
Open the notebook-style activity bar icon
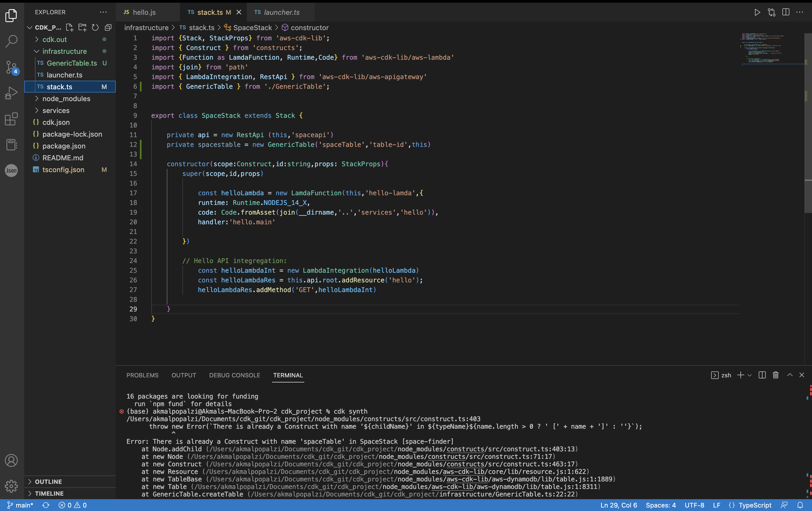[12, 145]
